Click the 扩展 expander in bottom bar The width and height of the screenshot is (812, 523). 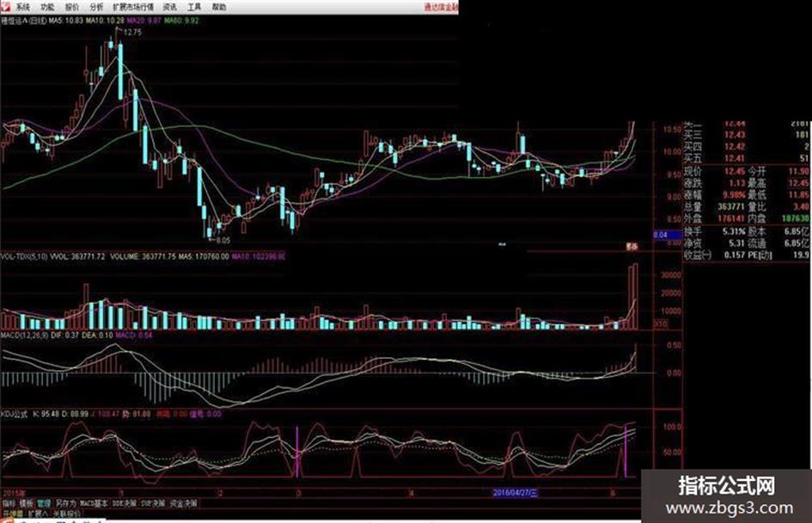(x=38, y=514)
